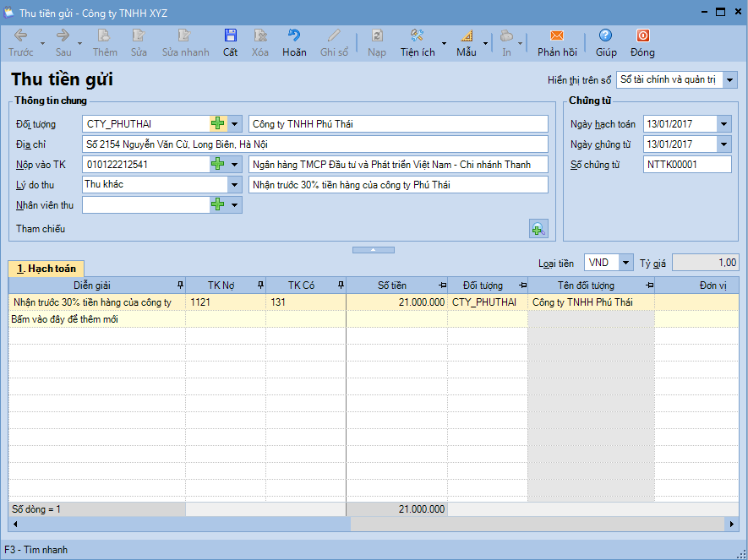Open Loại tiền VND dropdown
Viewport: 748px width, 560px height.
626,262
